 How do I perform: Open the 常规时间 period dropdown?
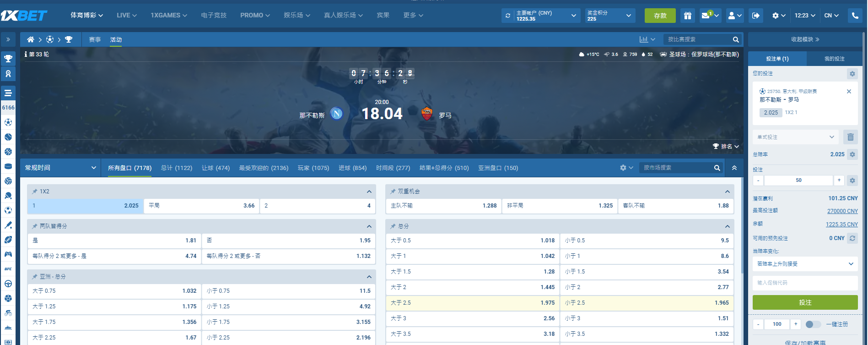60,168
